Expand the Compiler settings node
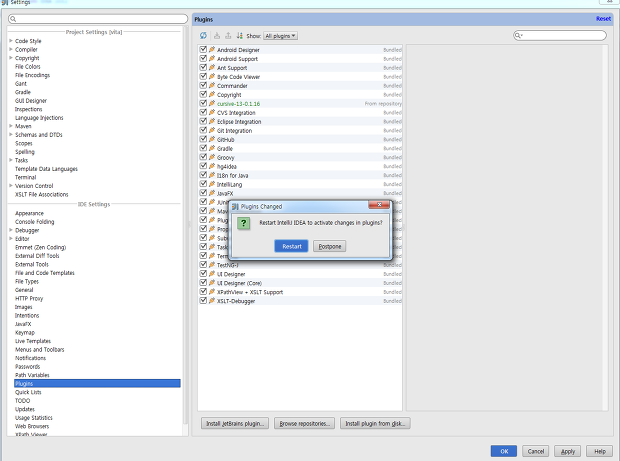 [11, 49]
